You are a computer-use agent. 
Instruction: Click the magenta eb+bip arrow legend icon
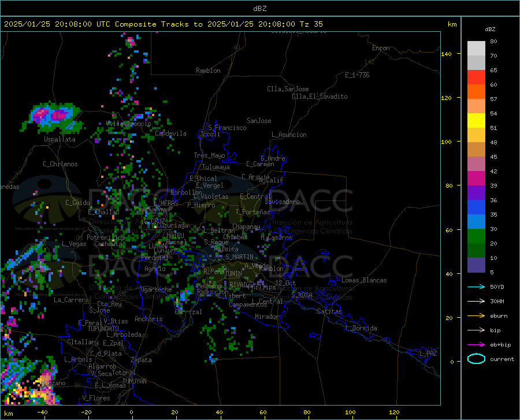[x=476, y=345]
